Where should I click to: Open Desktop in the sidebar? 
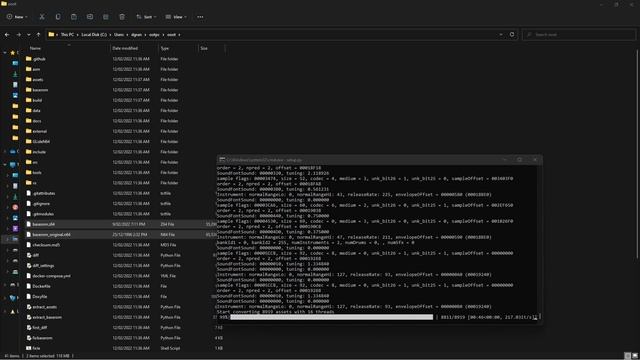pos(15,63)
